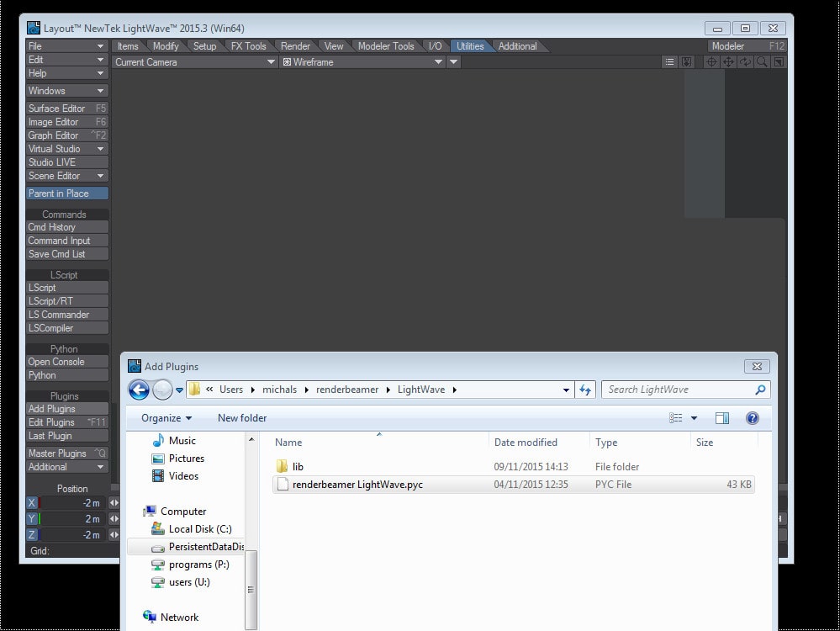Open the Windows menu
This screenshot has height=631, width=840.
[66, 90]
